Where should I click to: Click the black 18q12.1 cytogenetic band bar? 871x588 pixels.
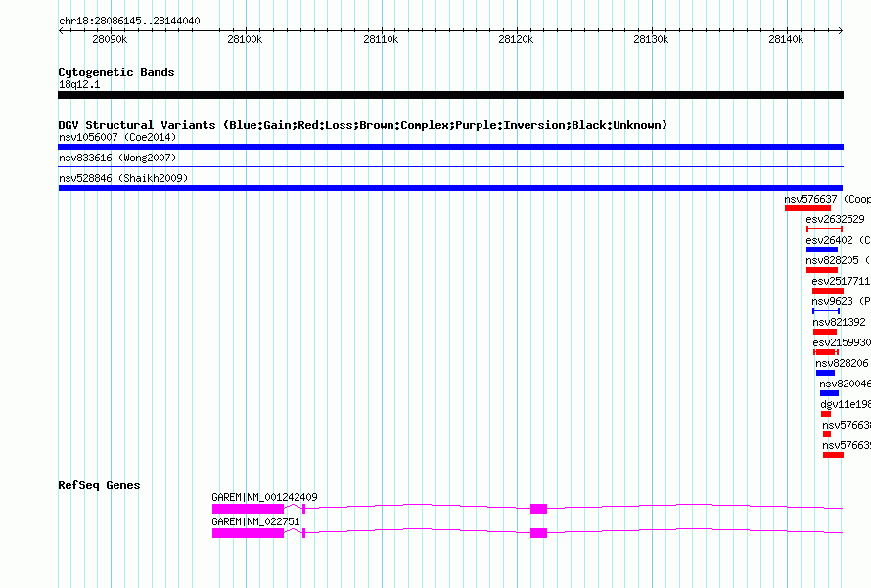[x=450, y=95]
